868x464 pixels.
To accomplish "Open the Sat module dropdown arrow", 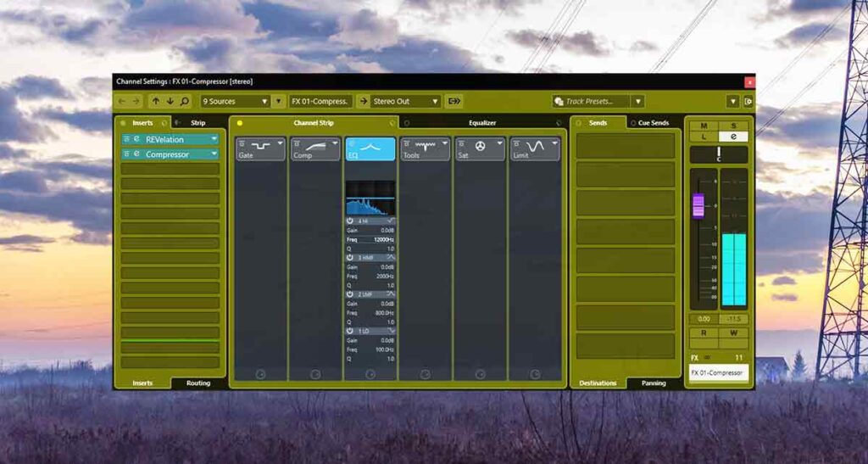I will click(x=500, y=143).
